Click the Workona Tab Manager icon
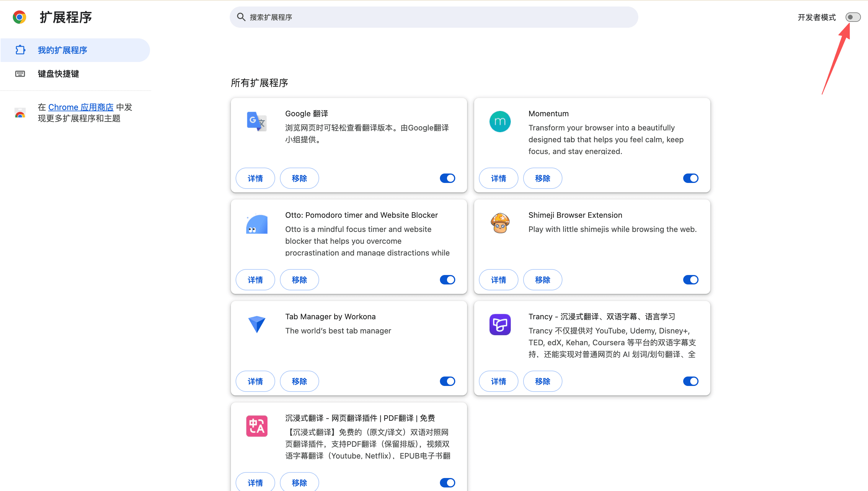Viewport: 868px width, 491px height. (x=256, y=324)
